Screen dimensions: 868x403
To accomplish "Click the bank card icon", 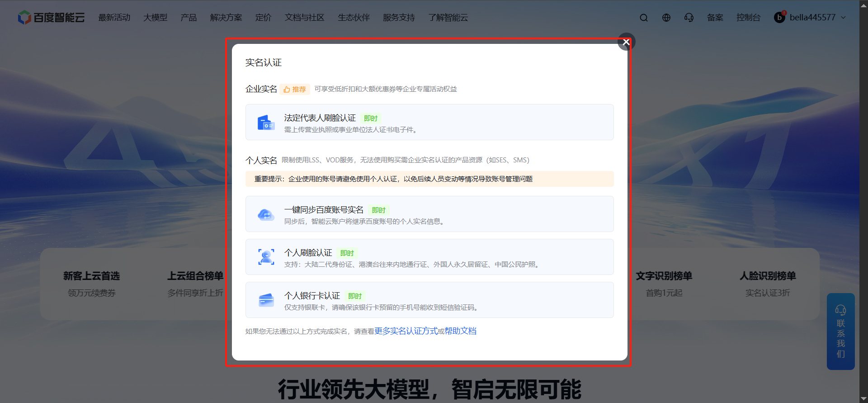I will click(266, 300).
